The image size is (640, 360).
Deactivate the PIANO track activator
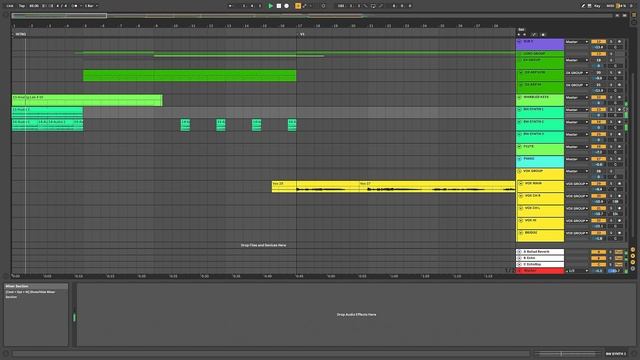598,159
